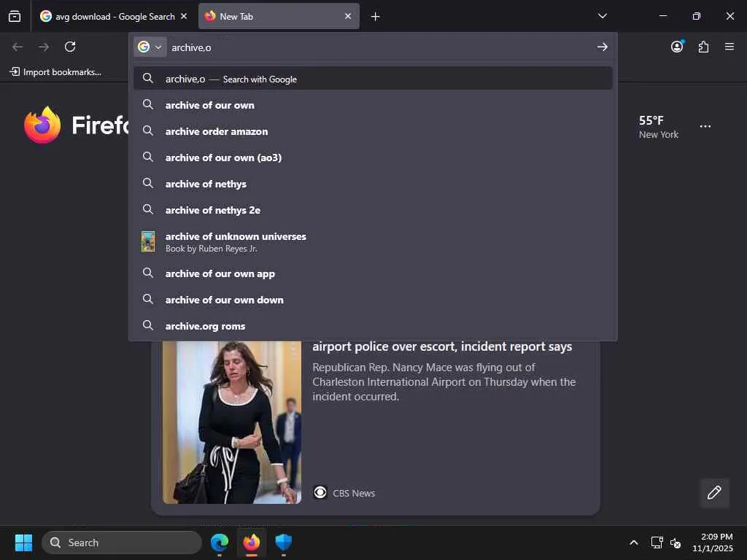Choose suggestion archive.org roms
Screen dimensions: 747x560
373,326
